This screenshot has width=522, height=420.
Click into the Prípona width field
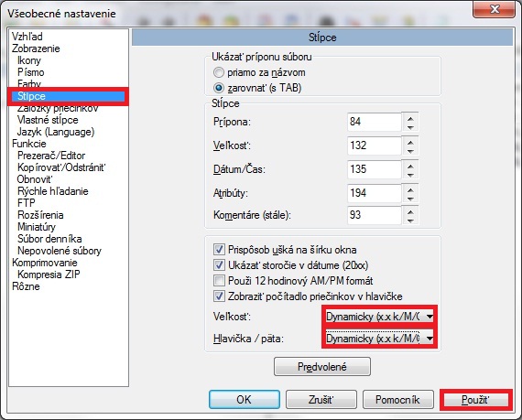pyautogui.click(x=375, y=122)
